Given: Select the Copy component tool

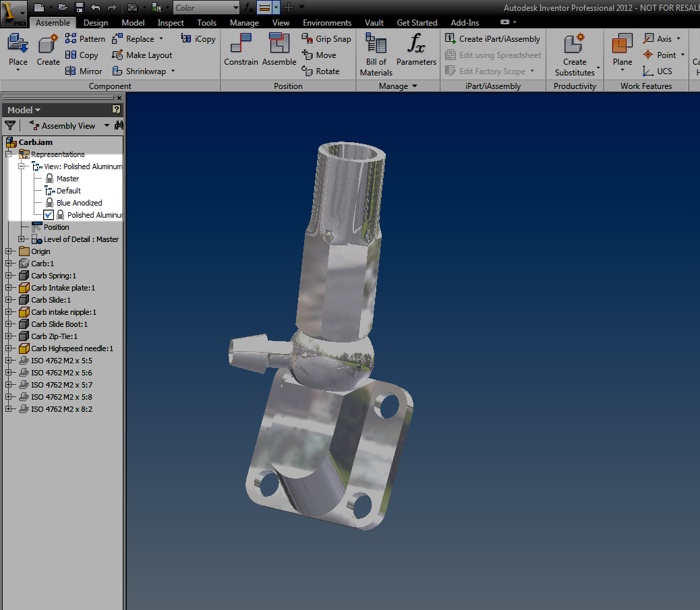Looking at the screenshot, I should pyautogui.click(x=82, y=55).
